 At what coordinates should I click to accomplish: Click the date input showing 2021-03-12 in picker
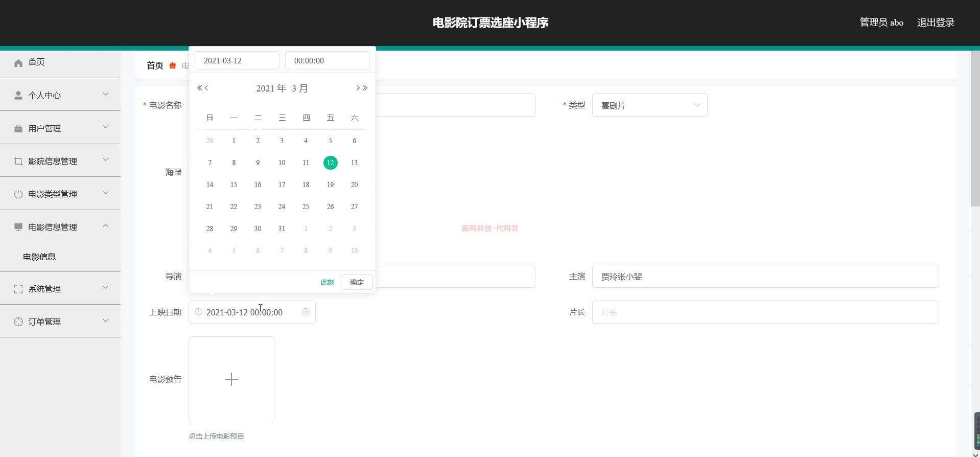pyautogui.click(x=237, y=60)
